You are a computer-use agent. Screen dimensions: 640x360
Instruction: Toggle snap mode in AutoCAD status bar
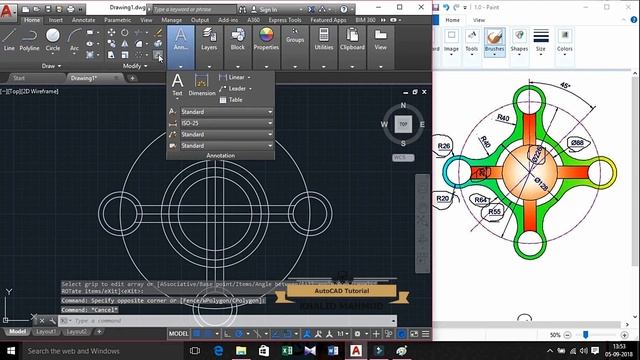click(x=209, y=334)
